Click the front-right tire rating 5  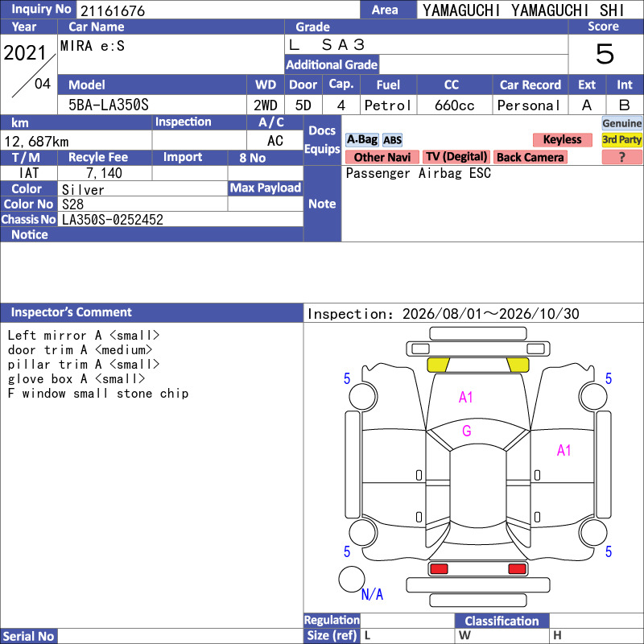click(609, 378)
